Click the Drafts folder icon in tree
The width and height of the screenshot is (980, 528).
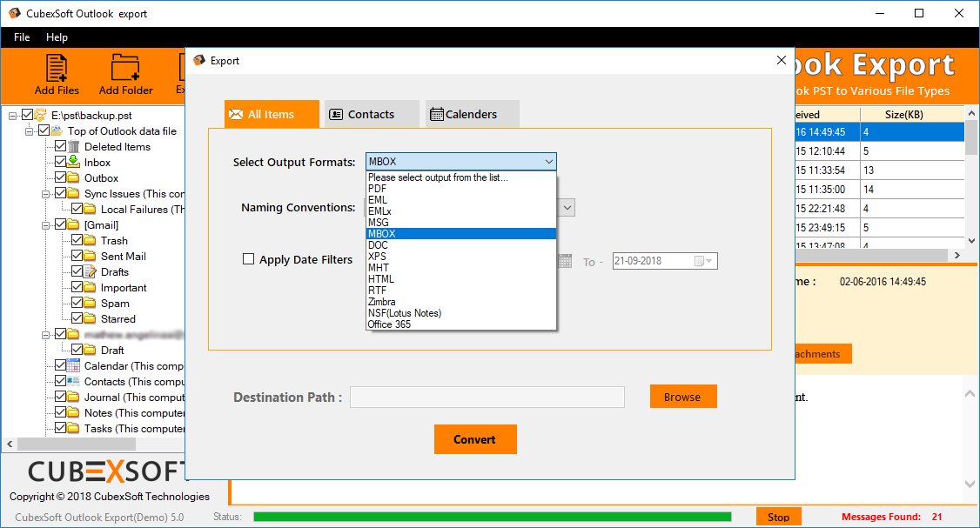pyautogui.click(x=90, y=272)
